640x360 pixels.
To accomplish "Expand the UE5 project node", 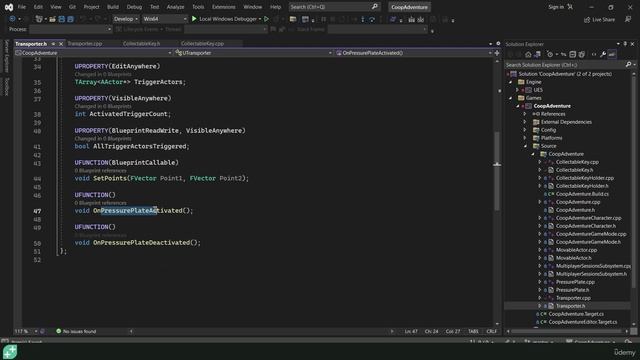I will click(518, 90).
